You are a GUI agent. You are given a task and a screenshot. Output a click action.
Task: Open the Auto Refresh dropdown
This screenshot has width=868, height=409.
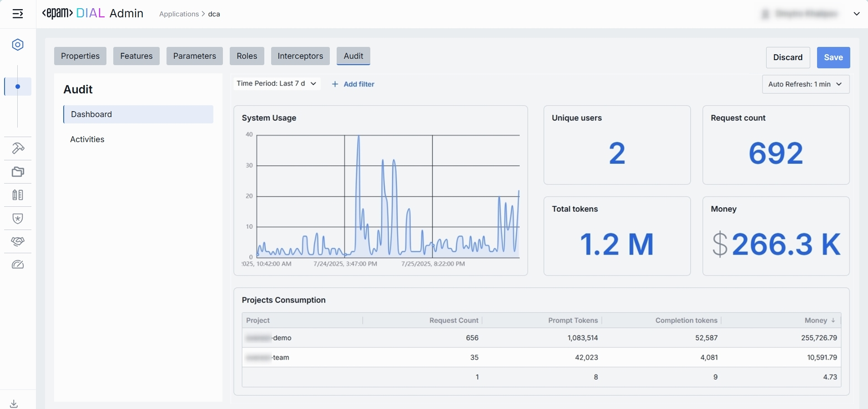(806, 84)
